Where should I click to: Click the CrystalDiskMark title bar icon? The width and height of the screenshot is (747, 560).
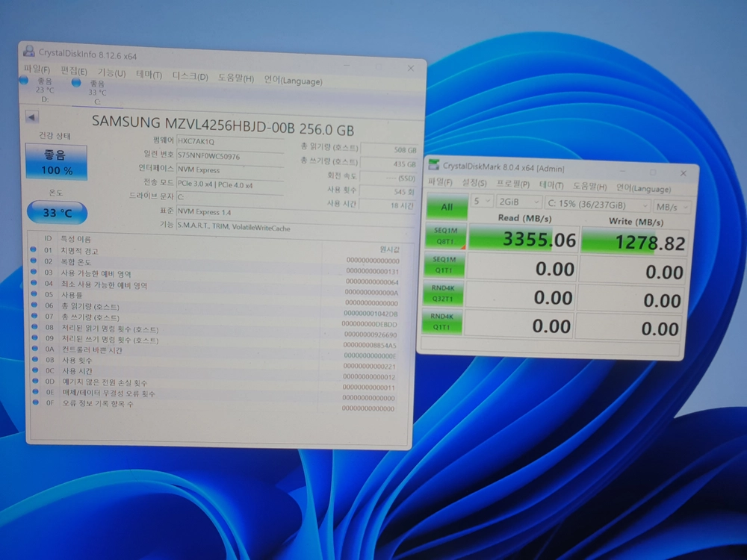433,164
